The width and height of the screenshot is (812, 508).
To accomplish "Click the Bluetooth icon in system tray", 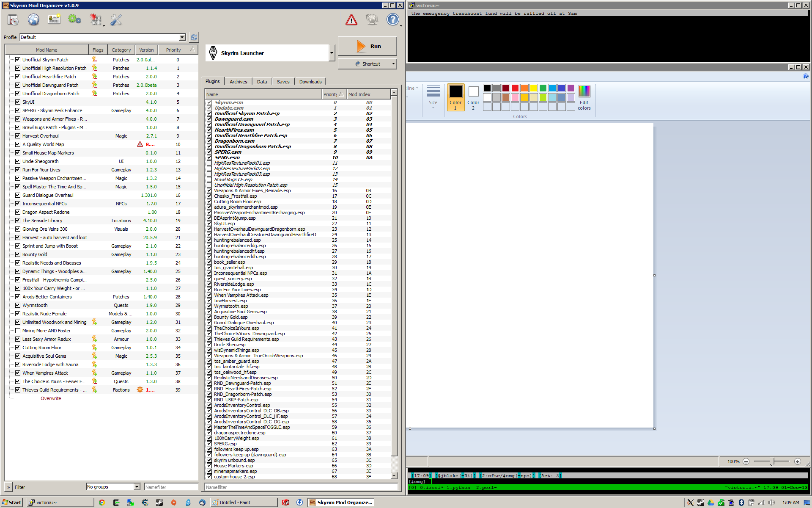I will coord(741,502).
